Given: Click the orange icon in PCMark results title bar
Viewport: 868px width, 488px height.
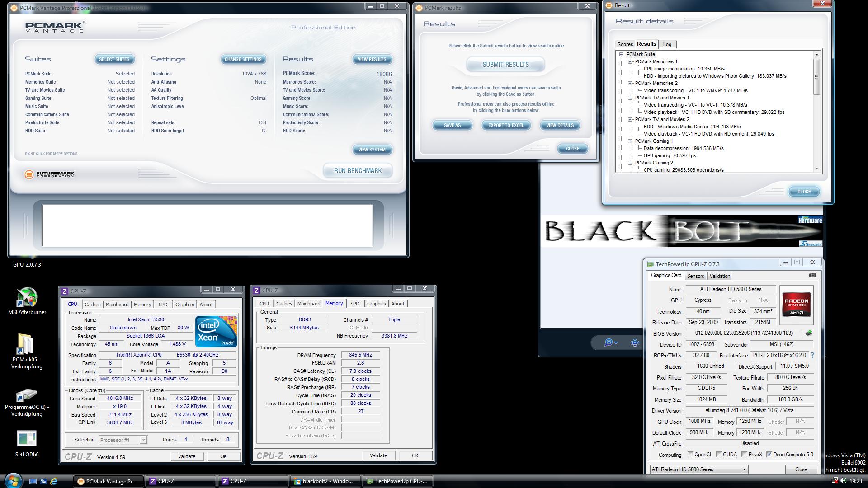Looking at the screenshot, I should [419, 8].
